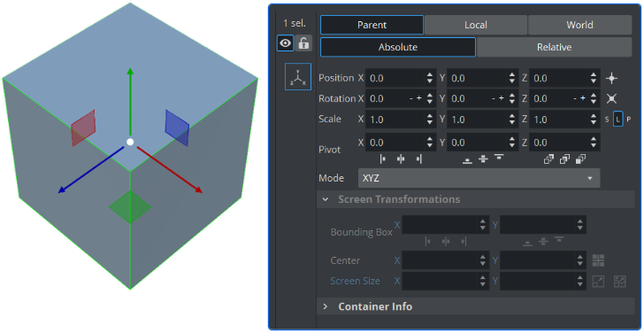Switch to the Local coordinate tab
Screen dimensions: 644x333
coord(476,25)
